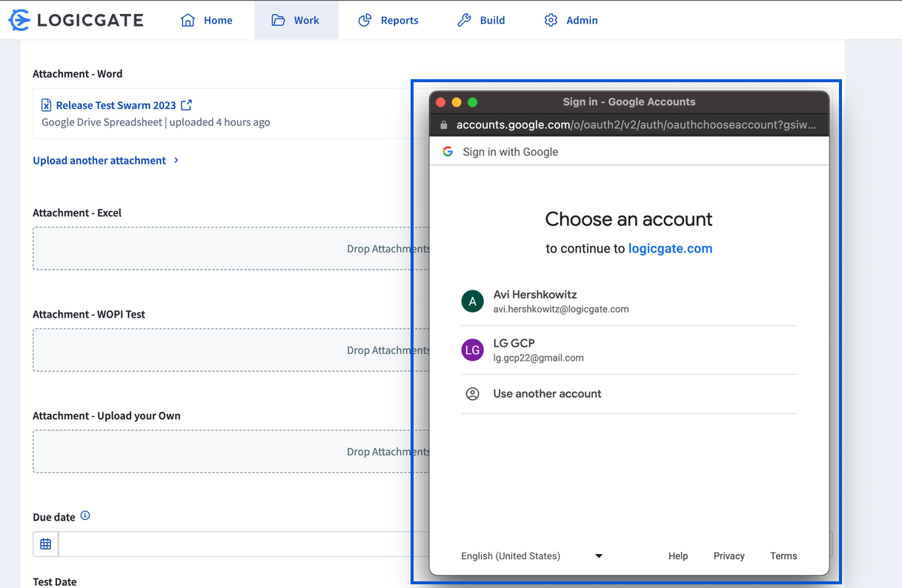Image resolution: width=902 pixels, height=588 pixels.
Task: Click the Avi Hershkowitz avatar
Action: [x=473, y=301]
